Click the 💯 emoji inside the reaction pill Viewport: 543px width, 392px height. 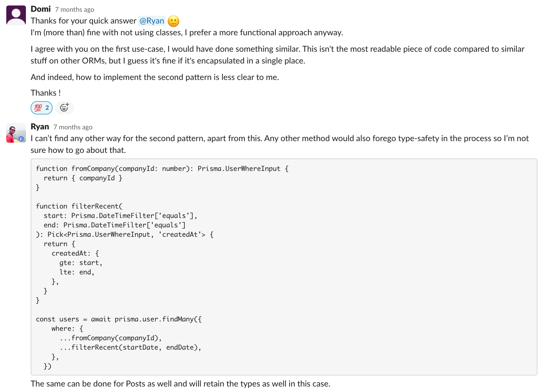(38, 107)
